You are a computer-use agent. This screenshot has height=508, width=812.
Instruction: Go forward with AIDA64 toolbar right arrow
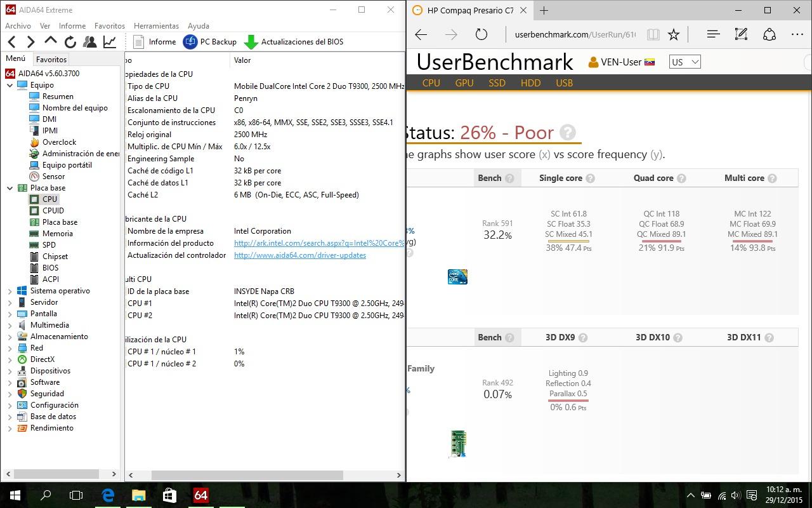[x=30, y=42]
